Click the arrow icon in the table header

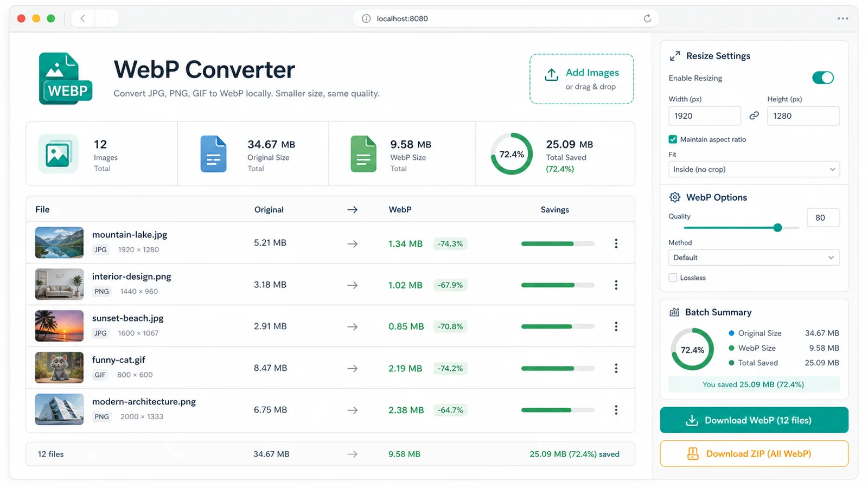coord(353,210)
